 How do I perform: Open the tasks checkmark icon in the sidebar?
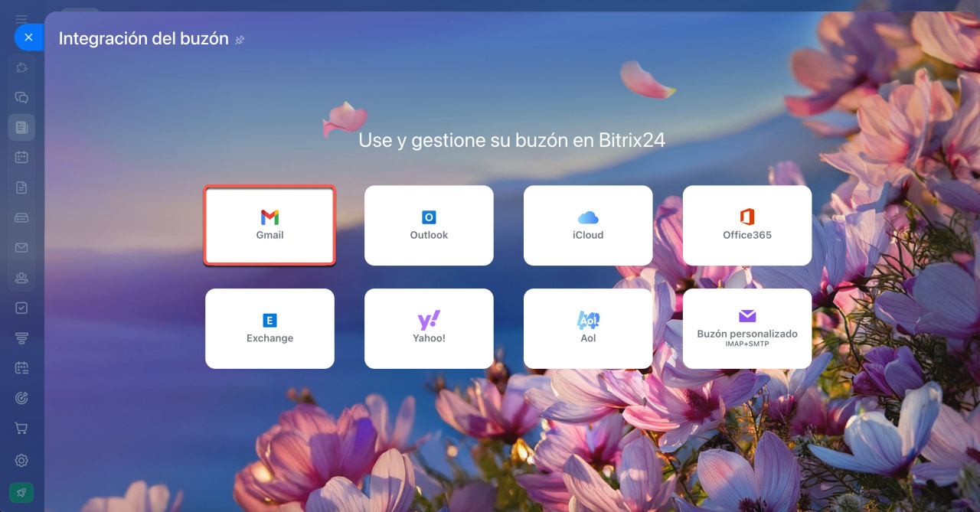click(x=21, y=308)
